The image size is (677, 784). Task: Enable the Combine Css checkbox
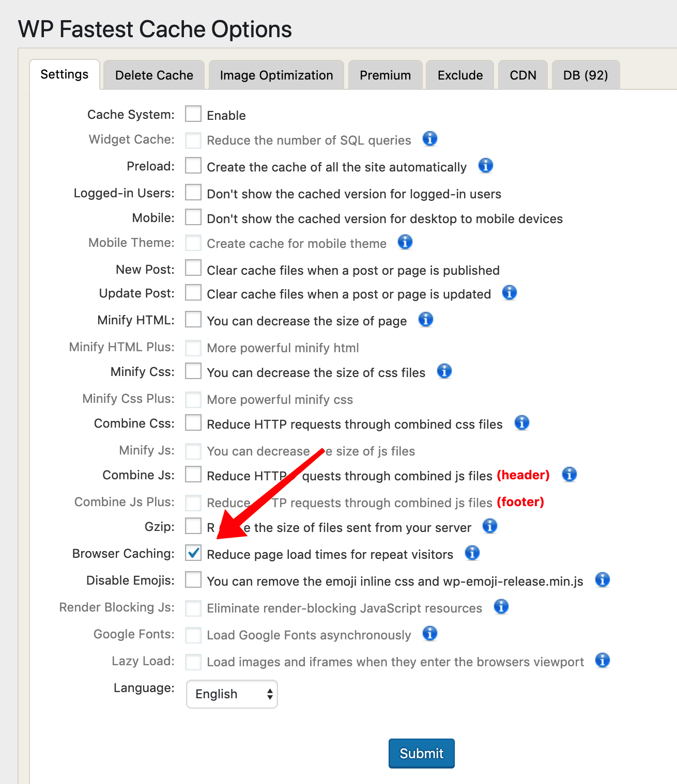193,422
